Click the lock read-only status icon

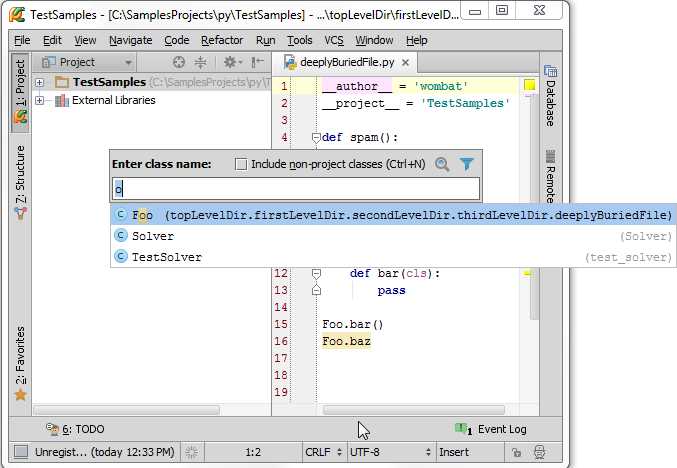point(516,452)
